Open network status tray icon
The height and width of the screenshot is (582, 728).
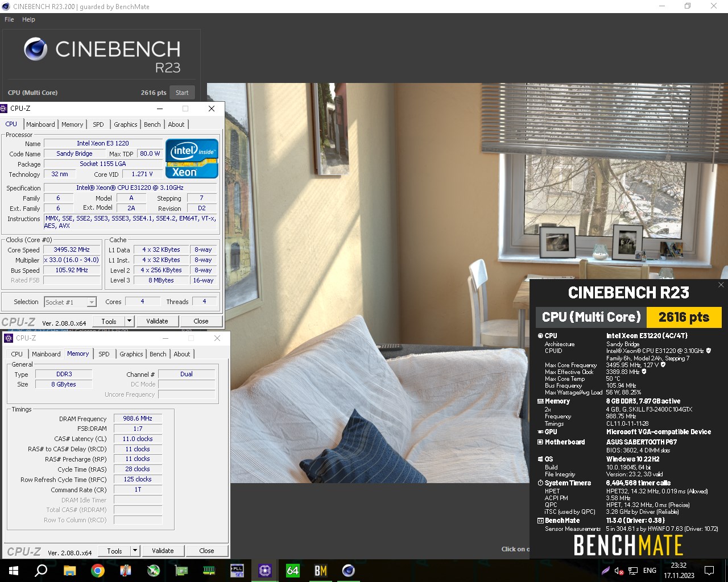[x=633, y=571]
